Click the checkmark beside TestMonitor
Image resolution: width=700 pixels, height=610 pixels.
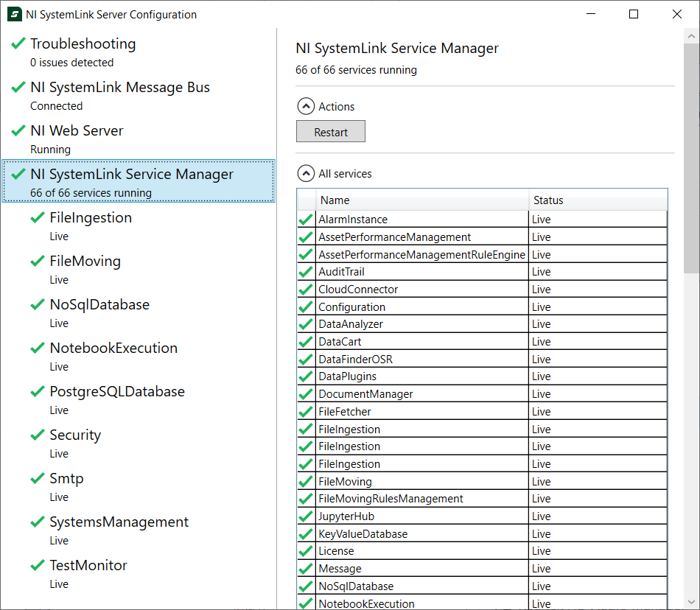[x=38, y=565]
